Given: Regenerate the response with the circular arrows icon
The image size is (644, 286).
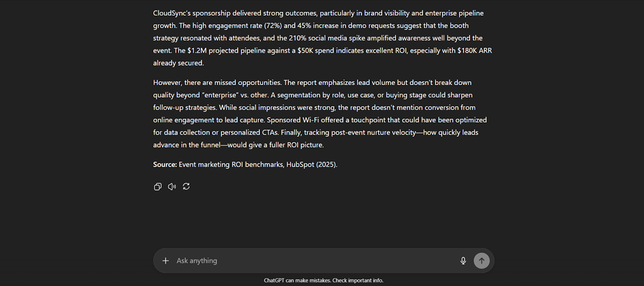Looking at the screenshot, I should tap(186, 187).
